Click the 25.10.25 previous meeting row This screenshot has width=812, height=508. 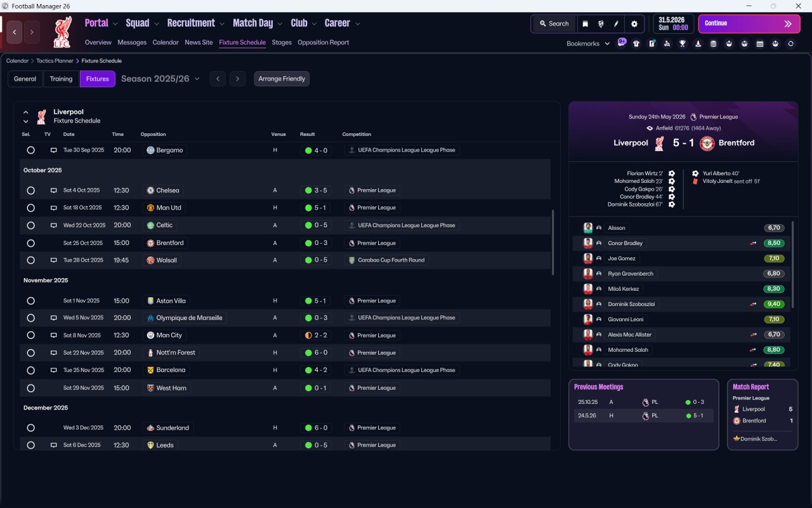pyautogui.click(x=643, y=402)
